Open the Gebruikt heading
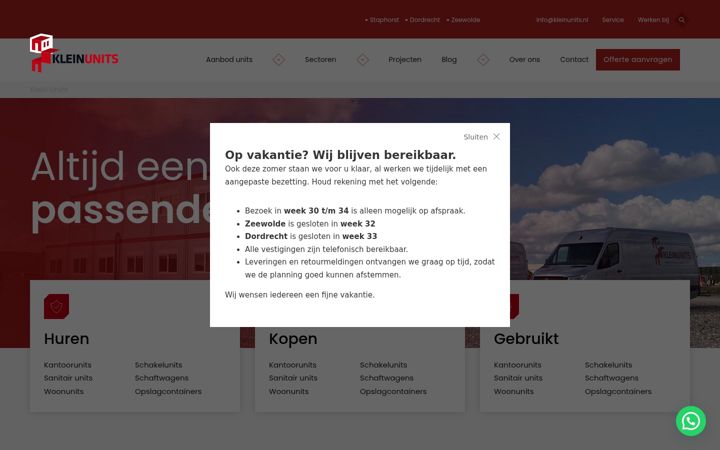The height and width of the screenshot is (450, 720). 526,339
